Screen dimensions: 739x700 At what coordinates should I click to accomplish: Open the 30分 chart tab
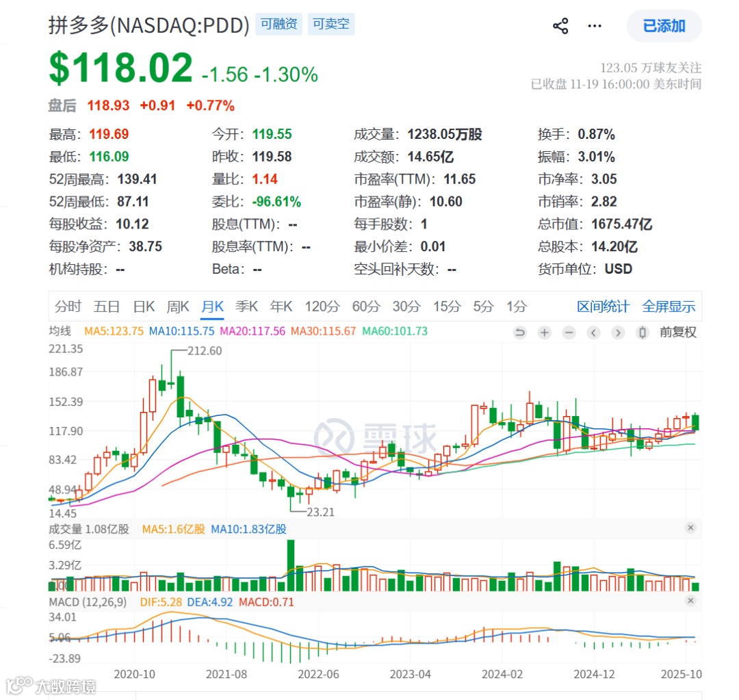point(406,307)
